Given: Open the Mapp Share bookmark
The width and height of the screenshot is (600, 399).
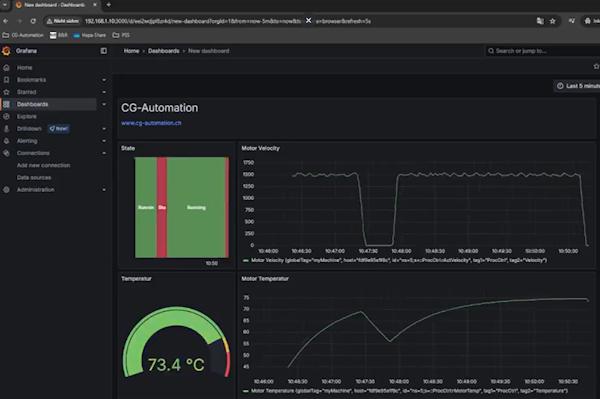Looking at the screenshot, I should coord(90,35).
